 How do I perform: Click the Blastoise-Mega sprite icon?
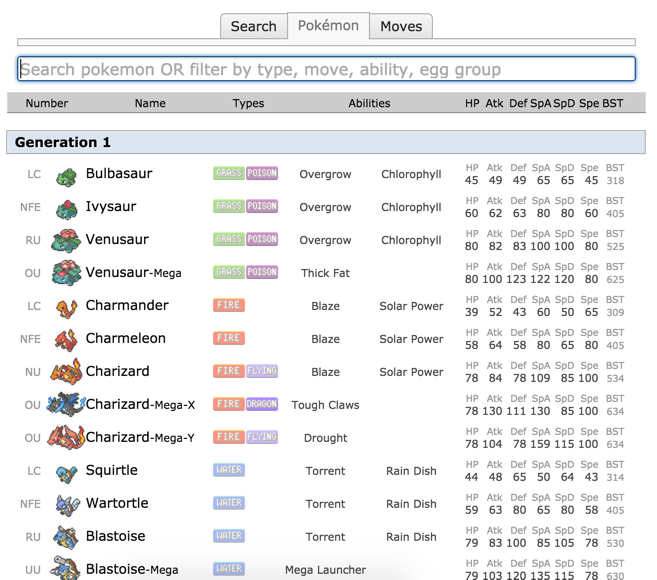pyautogui.click(x=65, y=567)
